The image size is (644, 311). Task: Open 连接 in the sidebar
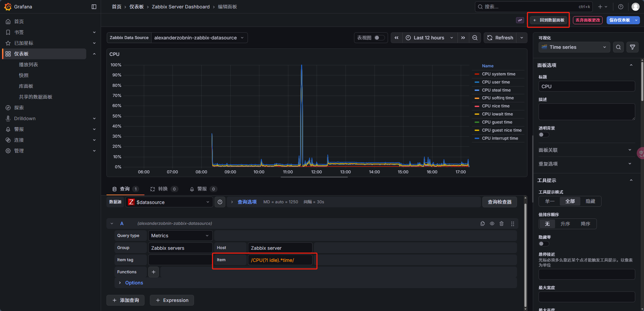coord(19,140)
